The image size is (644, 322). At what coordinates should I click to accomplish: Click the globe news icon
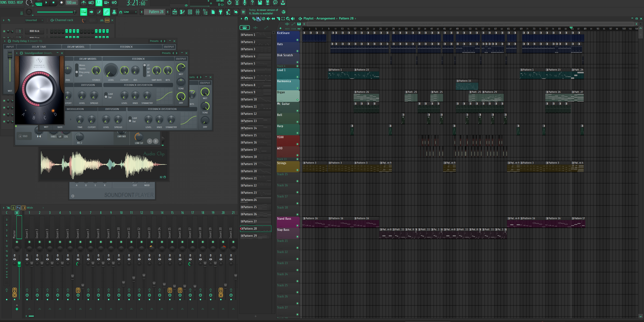[x=283, y=12]
